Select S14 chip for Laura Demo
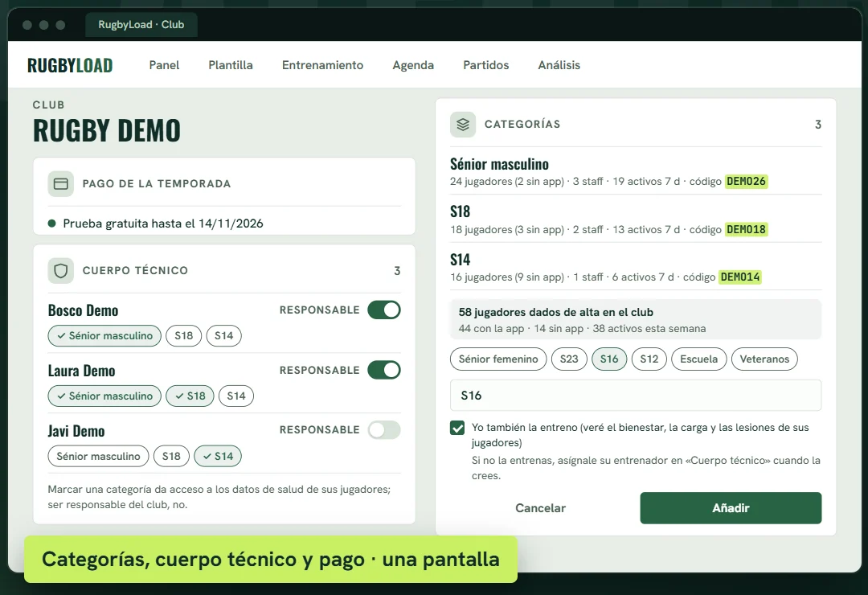 pos(236,396)
